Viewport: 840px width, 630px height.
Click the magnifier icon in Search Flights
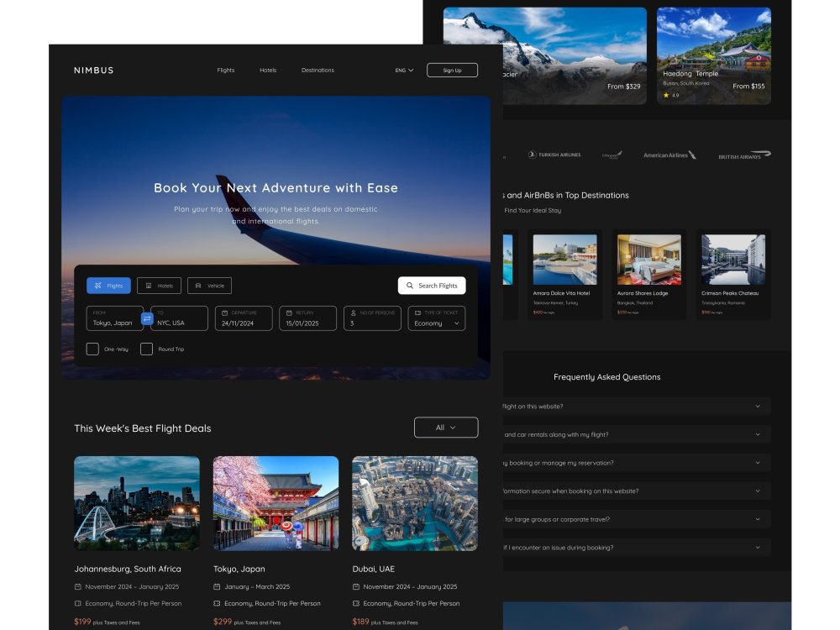pyautogui.click(x=410, y=286)
